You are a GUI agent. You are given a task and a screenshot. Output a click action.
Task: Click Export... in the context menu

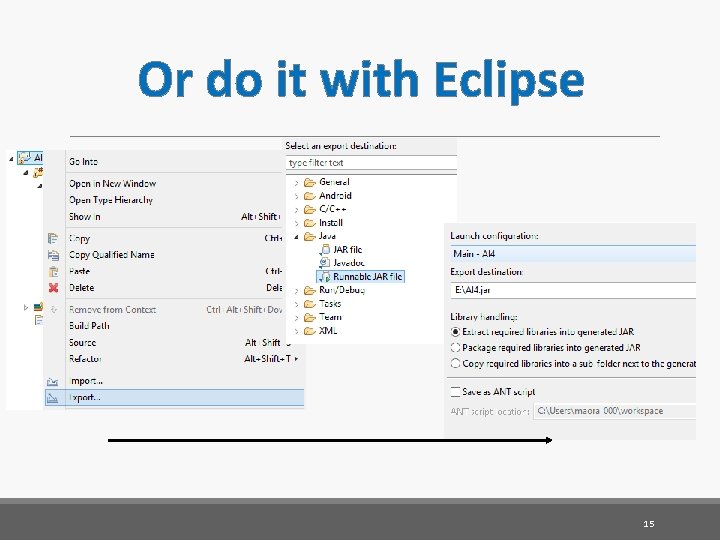point(174,398)
